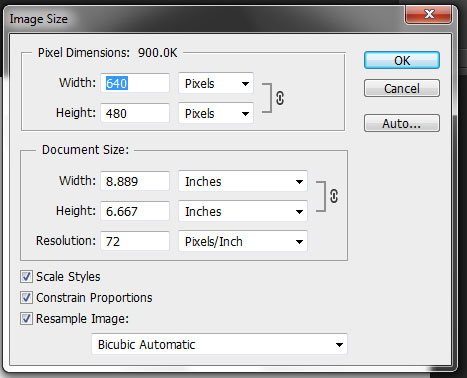Open the Pixel Dimensions Height units dropdown
467x378 pixels.
(216, 113)
